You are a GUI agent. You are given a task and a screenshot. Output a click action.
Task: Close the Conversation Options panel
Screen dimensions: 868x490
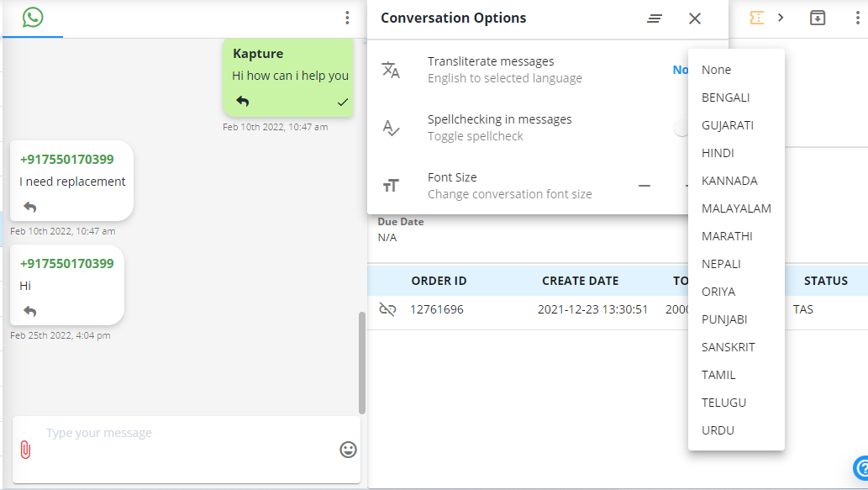click(695, 18)
